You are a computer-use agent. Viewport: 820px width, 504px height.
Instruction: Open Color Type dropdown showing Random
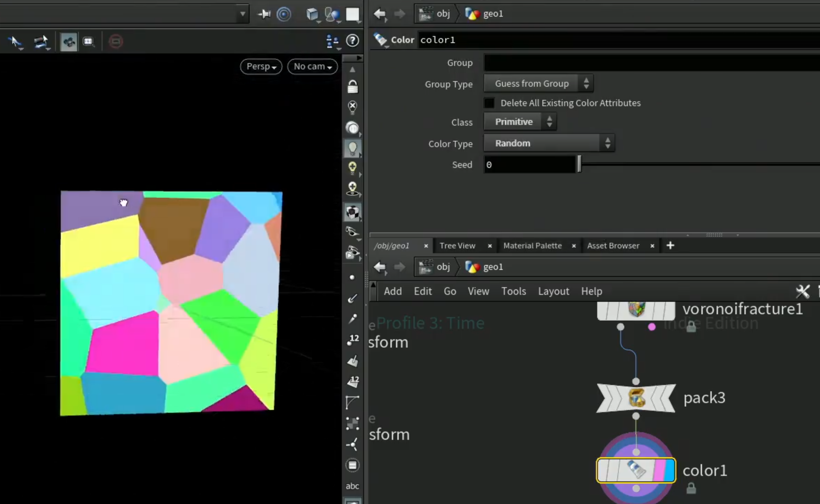click(549, 143)
